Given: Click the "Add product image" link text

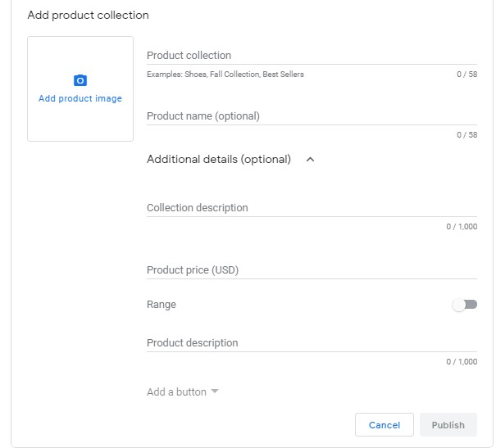Looking at the screenshot, I should (x=80, y=99).
